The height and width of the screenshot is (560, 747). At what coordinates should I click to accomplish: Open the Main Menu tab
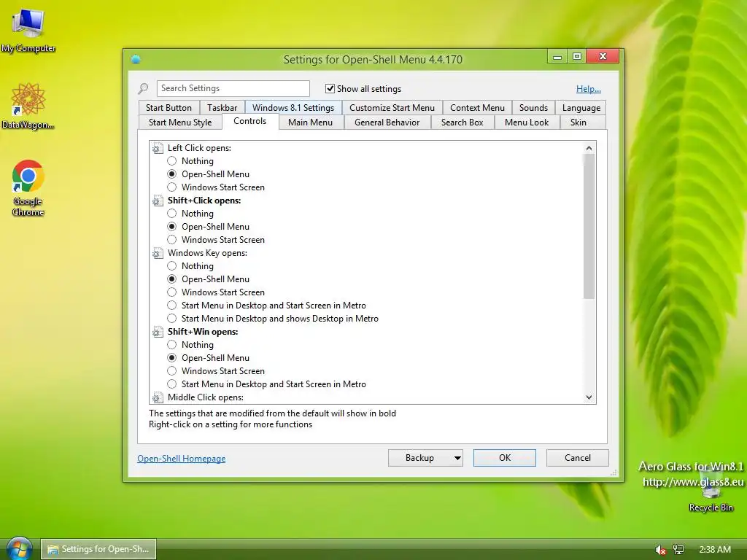coord(310,122)
